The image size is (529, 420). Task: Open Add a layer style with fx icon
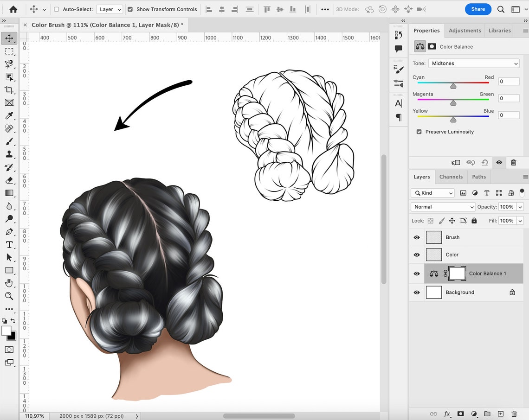[447, 414]
